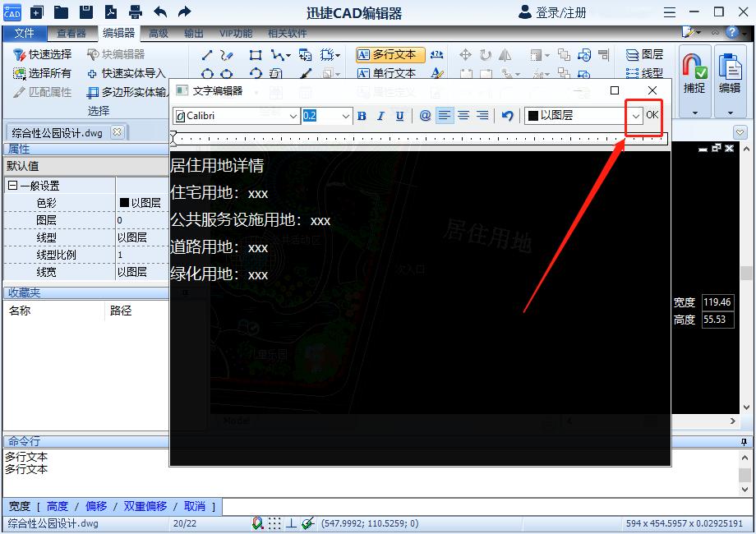
Task: Open text height 0.2 dropdown
Action: tap(345, 116)
